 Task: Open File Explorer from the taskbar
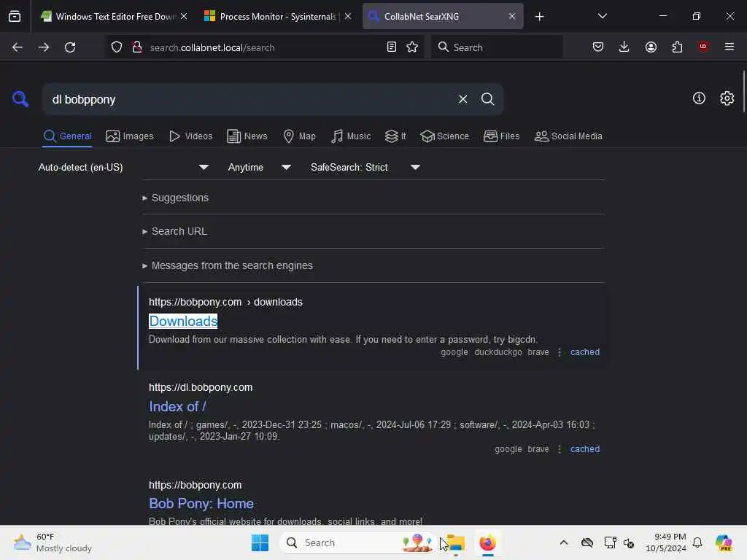pyautogui.click(x=456, y=542)
